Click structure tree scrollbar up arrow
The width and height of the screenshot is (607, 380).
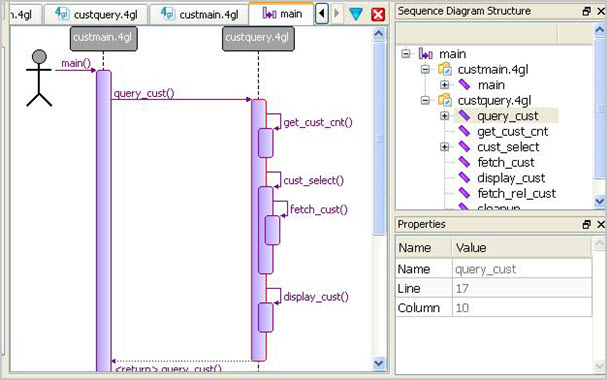599,29
